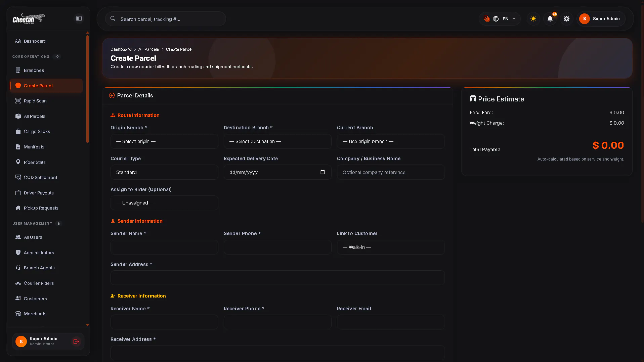Click the Customers icon in the sidebar
The image size is (644, 362).
(18, 299)
